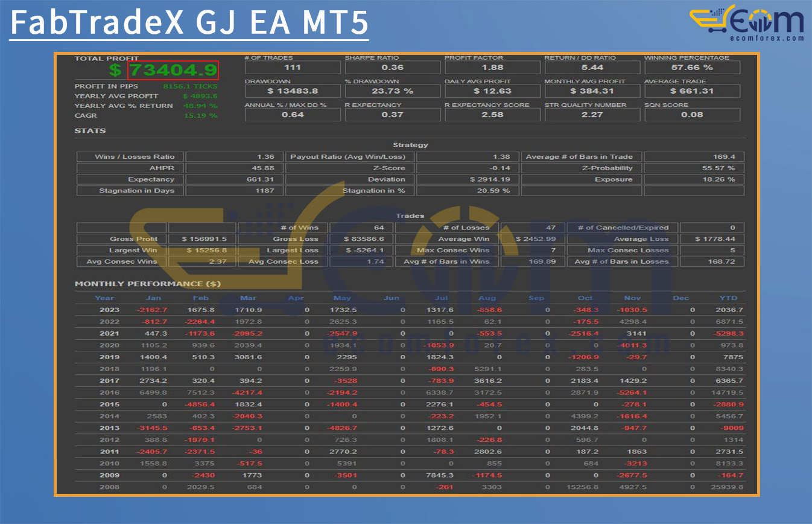Click the Profit Factor value 1.88
This screenshot has height=524, width=812.
492,68
